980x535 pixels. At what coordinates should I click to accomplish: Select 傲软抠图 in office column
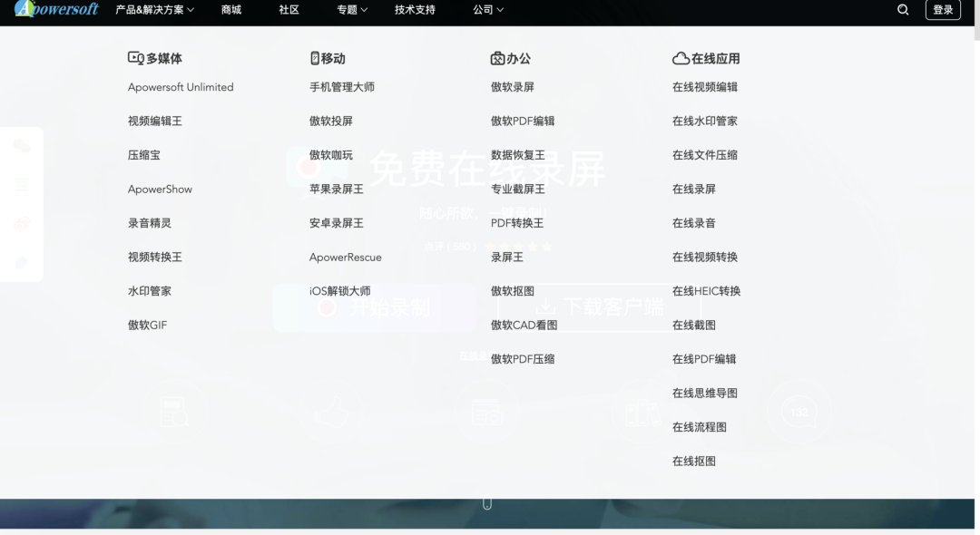[x=513, y=291]
